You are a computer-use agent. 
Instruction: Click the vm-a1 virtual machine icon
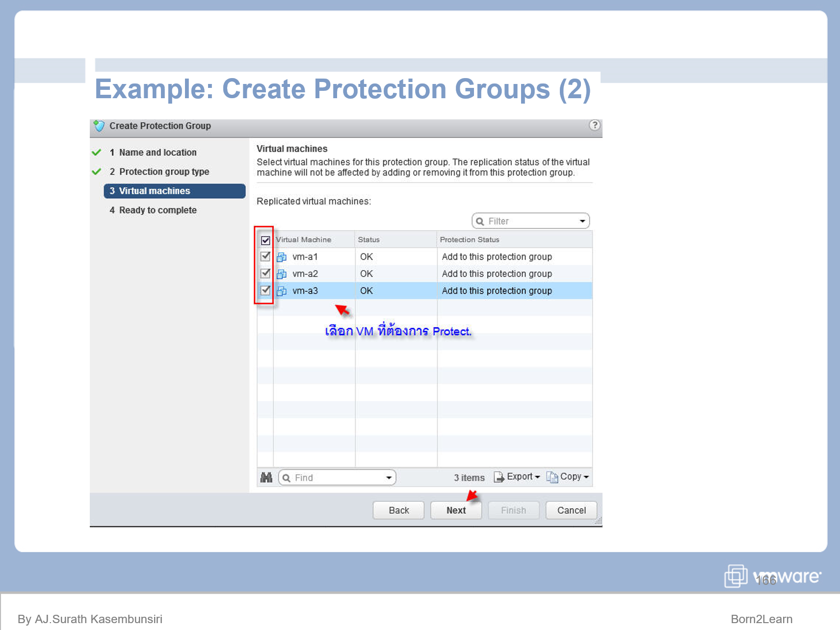282,256
